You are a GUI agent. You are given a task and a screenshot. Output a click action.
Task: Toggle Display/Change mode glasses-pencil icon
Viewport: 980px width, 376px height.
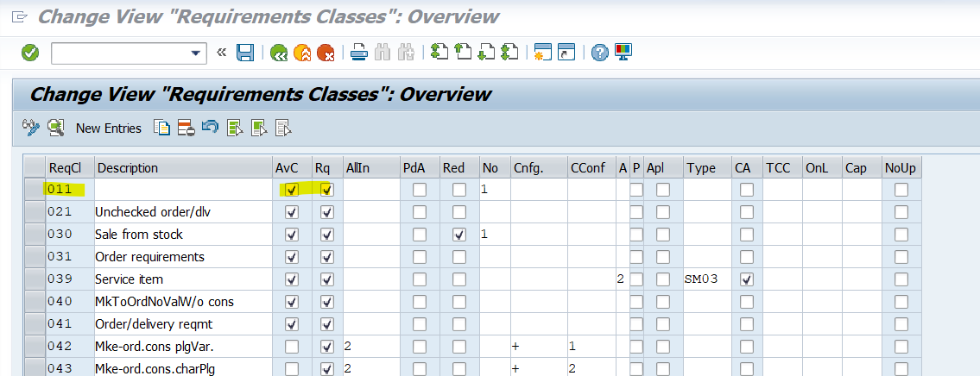coord(30,128)
